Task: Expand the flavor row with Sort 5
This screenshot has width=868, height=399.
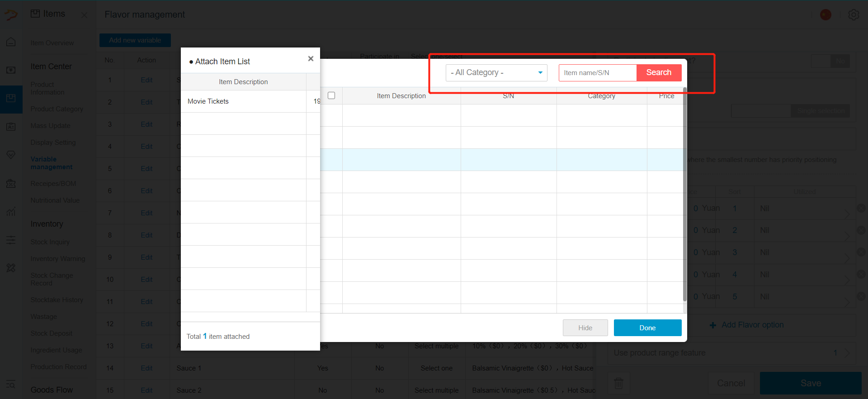Action: tap(847, 302)
